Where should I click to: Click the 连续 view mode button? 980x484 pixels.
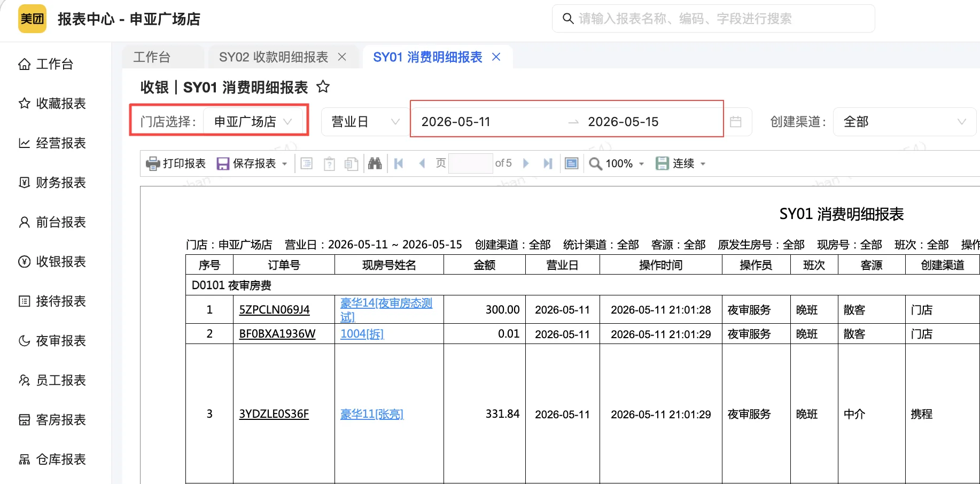point(675,163)
